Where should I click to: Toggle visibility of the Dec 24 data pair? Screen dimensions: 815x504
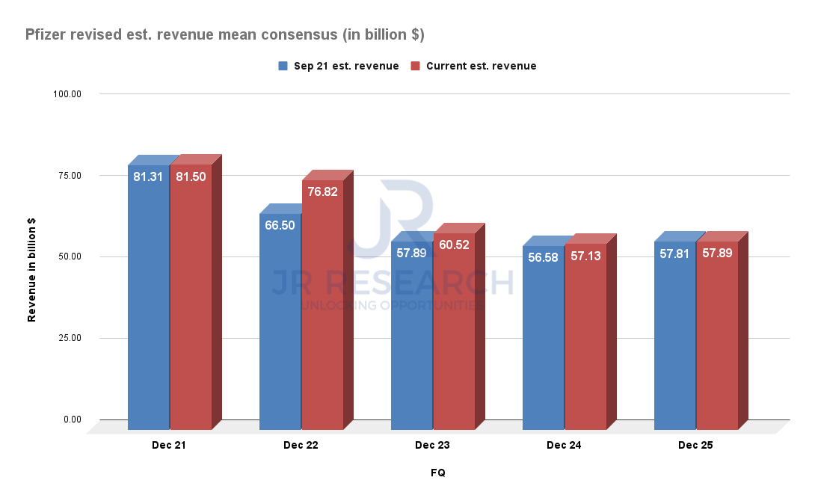[565, 444]
